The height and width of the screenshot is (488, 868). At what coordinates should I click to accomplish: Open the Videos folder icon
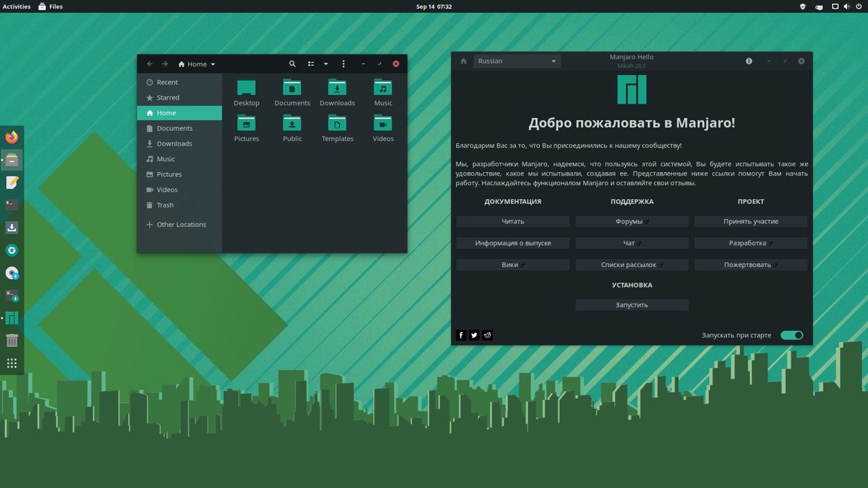[383, 128]
